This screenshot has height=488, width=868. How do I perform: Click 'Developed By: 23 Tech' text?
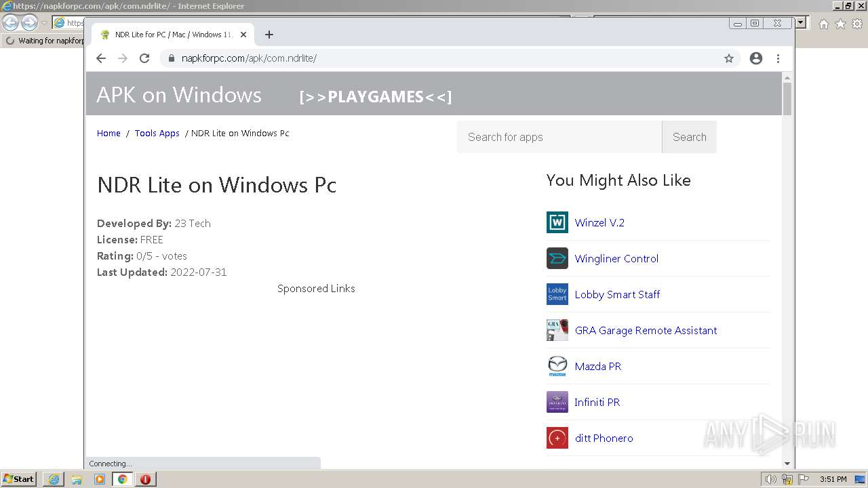click(x=154, y=224)
